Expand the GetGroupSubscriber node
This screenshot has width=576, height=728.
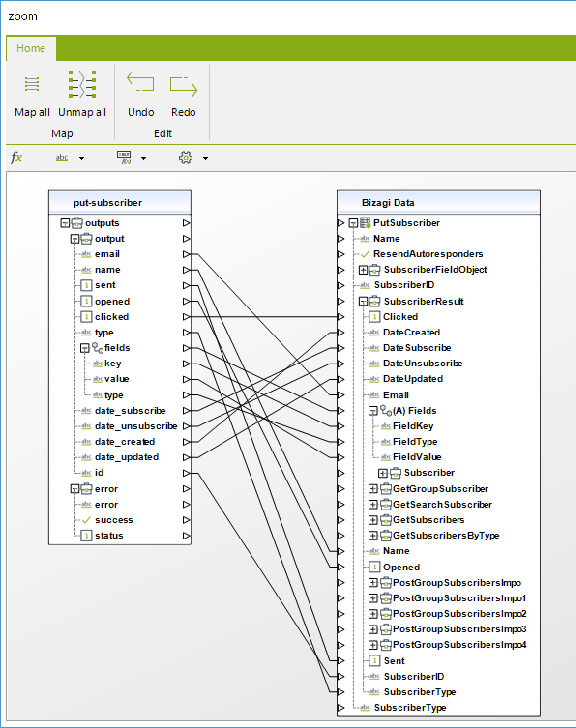click(x=373, y=489)
